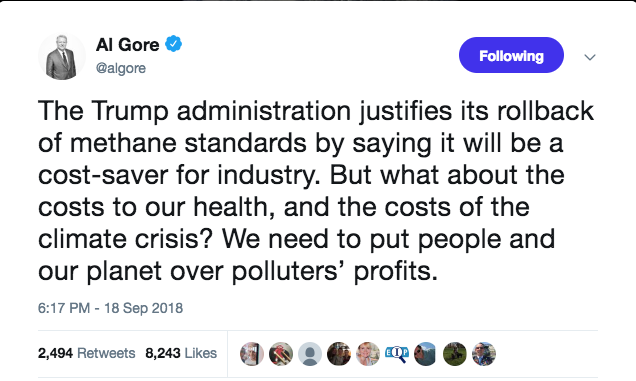The image size is (636, 381).
Task: View the blonde woman's avatar profile
Action: coord(368,353)
